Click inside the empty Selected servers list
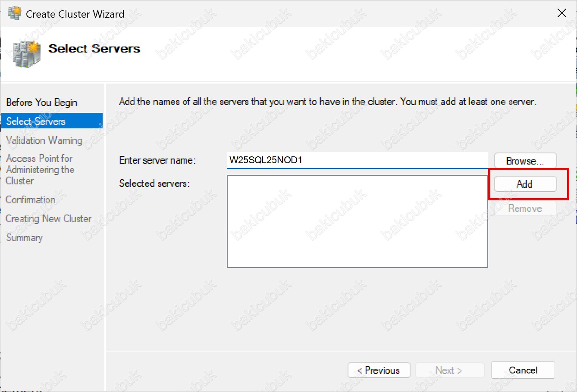 (357, 221)
